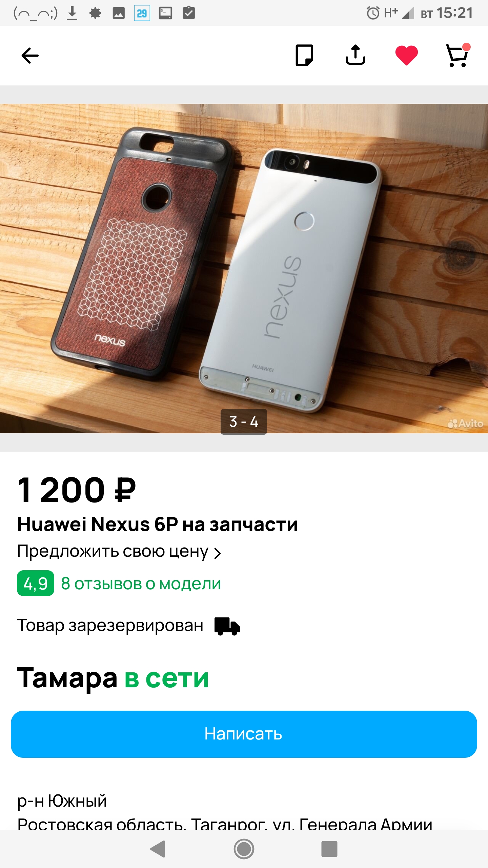Tap the back arrow icon

point(30,56)
